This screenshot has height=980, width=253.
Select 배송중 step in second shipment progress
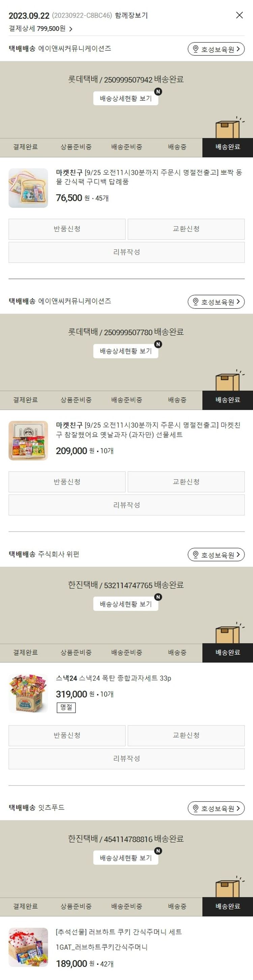pyautogui.click(x=177, y=400)
